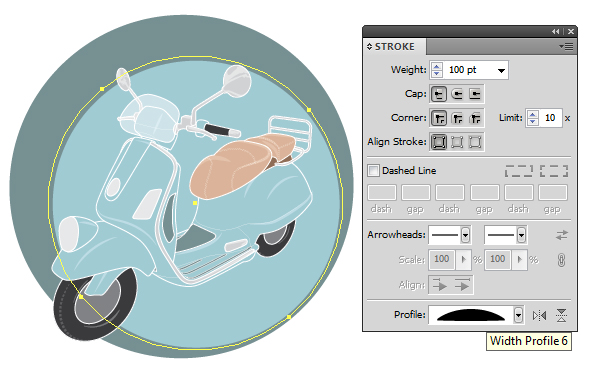Cycle the Stroke panel view with arrows
Image resolution: width=592 pixels, height=376 pixels.
tap(369, 46)
